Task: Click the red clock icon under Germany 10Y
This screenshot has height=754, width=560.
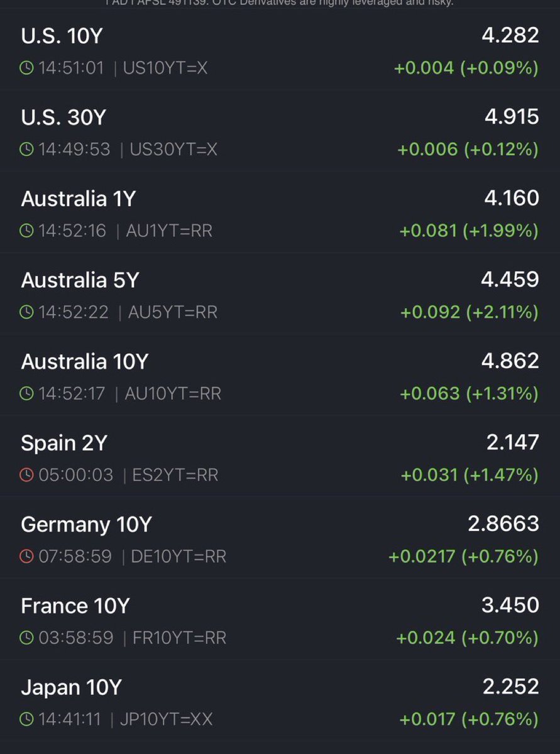Action: 27,557
